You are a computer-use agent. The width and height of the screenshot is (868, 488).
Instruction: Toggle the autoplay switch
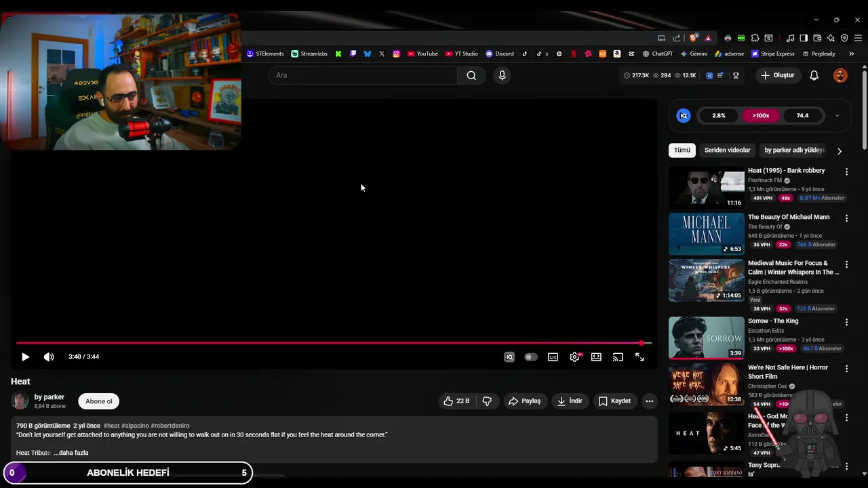coord(531,357)
